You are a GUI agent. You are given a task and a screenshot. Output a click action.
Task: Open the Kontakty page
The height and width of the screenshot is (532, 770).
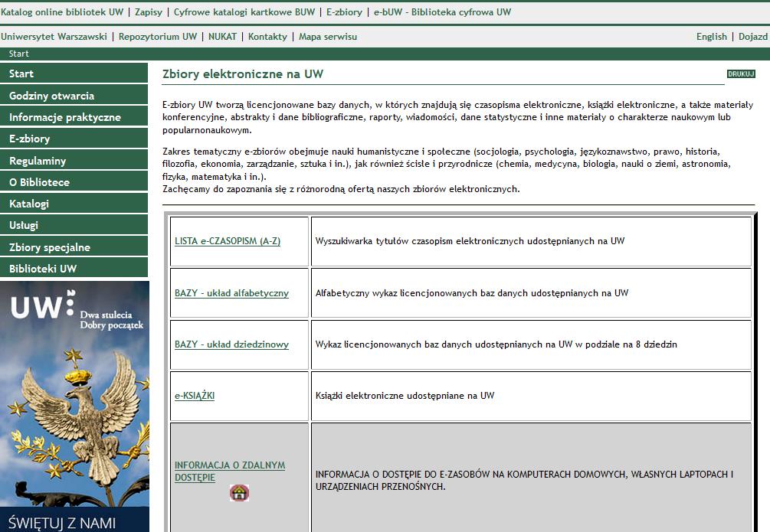267,37
